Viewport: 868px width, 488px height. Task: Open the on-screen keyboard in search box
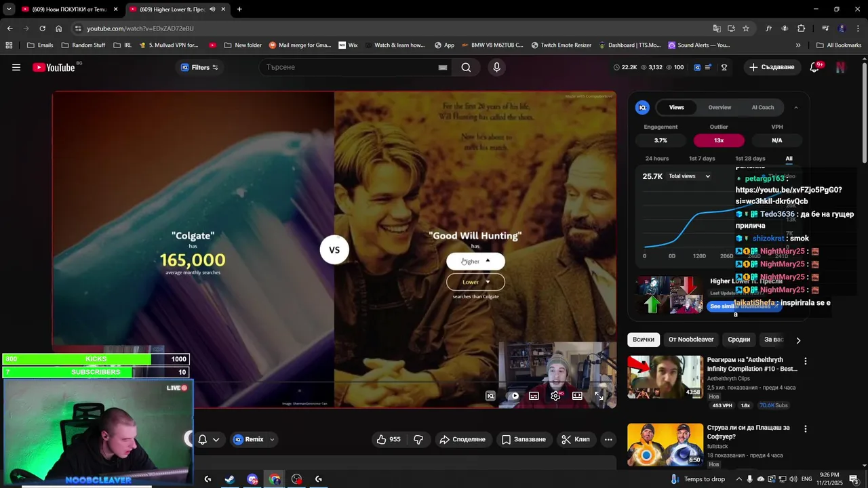pos(442,67)
